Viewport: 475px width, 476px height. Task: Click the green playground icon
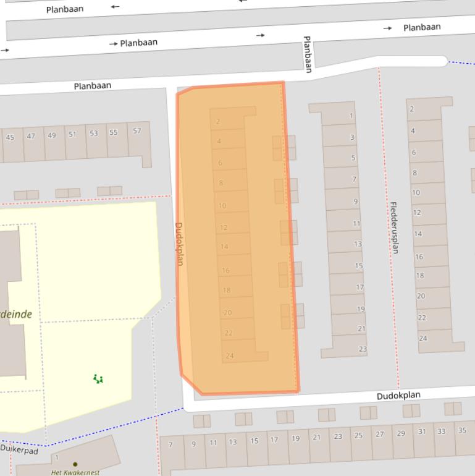pyautogui.click(x=98, y=378)
